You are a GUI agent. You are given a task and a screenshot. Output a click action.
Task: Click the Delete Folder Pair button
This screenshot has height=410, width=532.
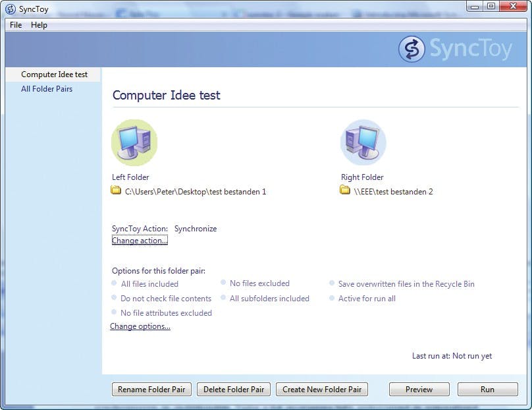click(x=234, y=390)
